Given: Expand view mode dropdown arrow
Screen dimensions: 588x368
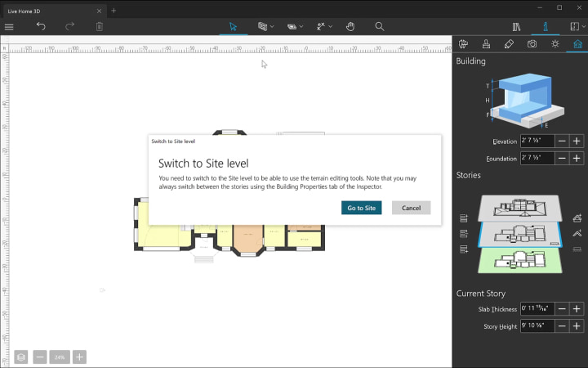Looking at the screenshot, I should (x=583, y=27).
